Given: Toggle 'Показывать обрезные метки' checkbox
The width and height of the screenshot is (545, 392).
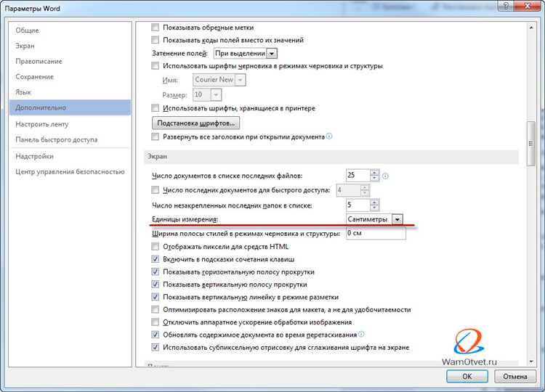Looking at the screenshot, I should coord(155,27).
